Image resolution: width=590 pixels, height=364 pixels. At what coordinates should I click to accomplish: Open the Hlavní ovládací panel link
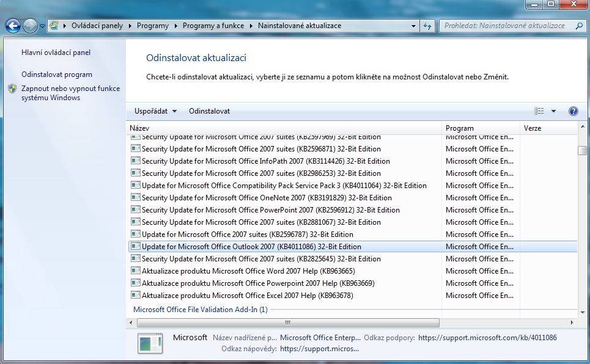point(56,53)
